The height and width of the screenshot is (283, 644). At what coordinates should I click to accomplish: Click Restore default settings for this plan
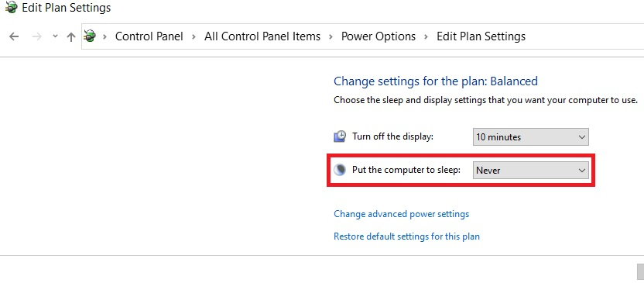click(406, 236)
